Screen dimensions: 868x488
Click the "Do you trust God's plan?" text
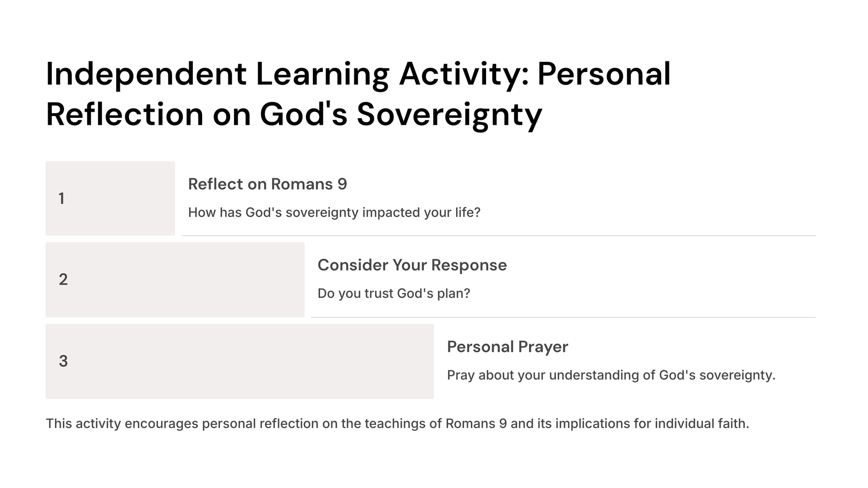394,294
